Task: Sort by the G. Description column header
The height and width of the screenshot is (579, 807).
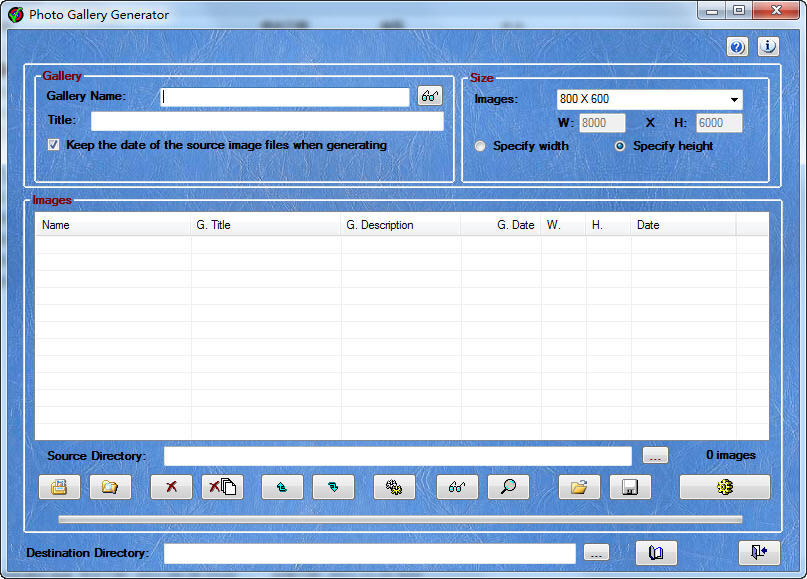Action: 401,225
